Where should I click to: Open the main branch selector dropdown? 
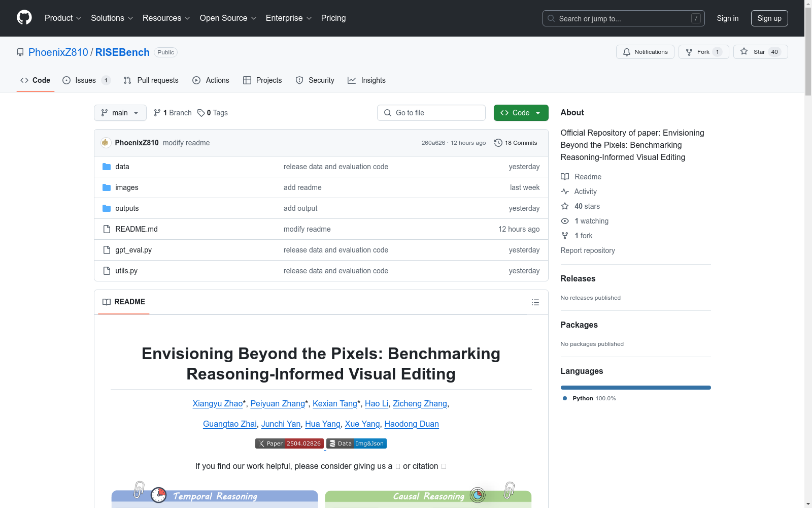[120, 113]
